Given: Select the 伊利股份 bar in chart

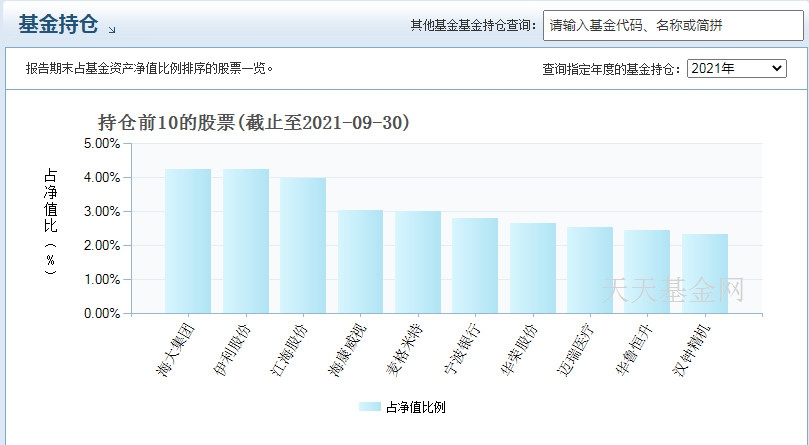Looking at the screenshot, I should 246,241.
